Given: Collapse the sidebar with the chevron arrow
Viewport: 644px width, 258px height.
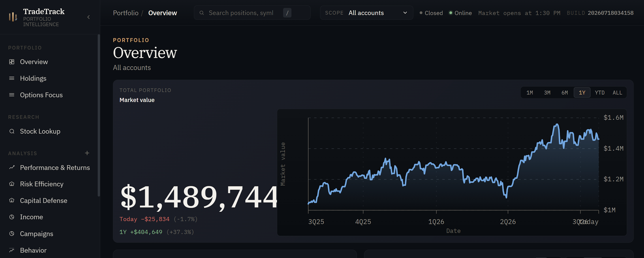Looking at the screenshot, I should tap(89, 17).
